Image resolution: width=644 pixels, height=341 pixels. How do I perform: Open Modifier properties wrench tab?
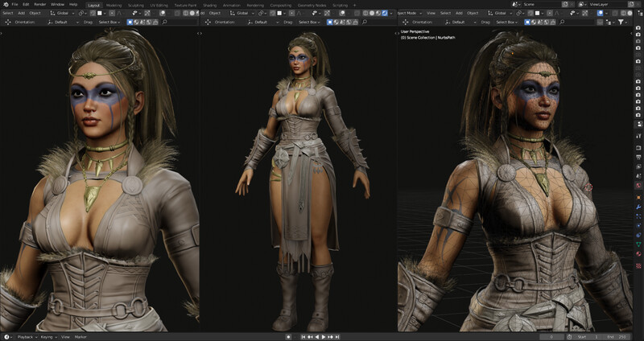[x=638, y=207]
